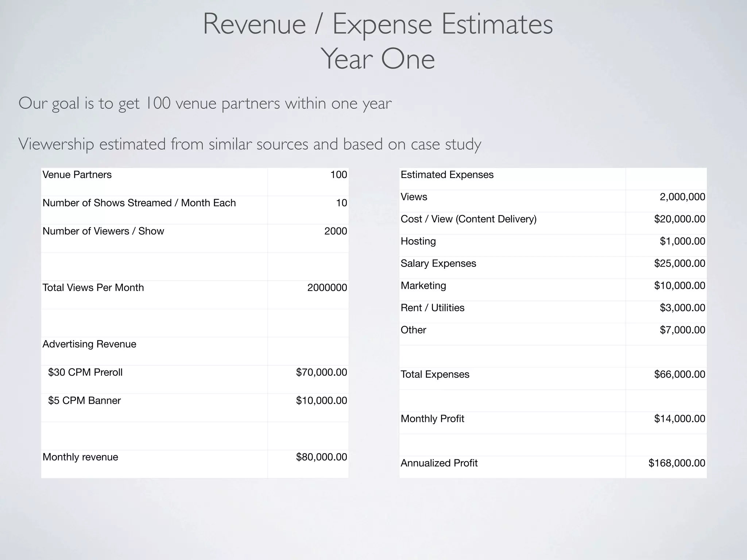Select the 'Annualized Profit' label
The width and height of the screenshot is (747, 560).
439,463
